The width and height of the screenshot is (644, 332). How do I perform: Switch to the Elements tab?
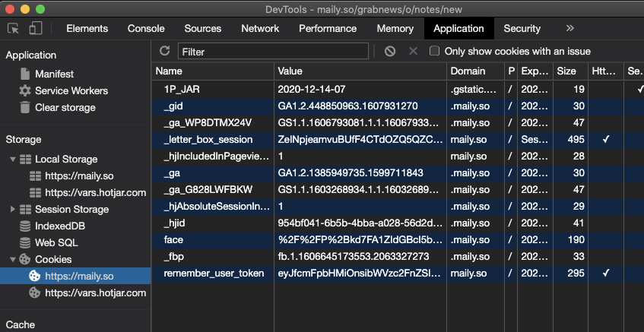pyautogui.click(x=87, y=28)
